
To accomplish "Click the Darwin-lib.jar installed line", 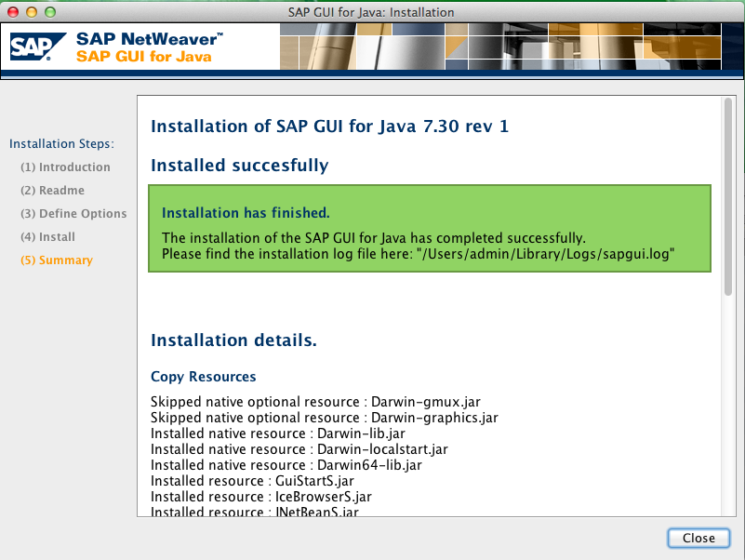I will (x=278, y=433).
